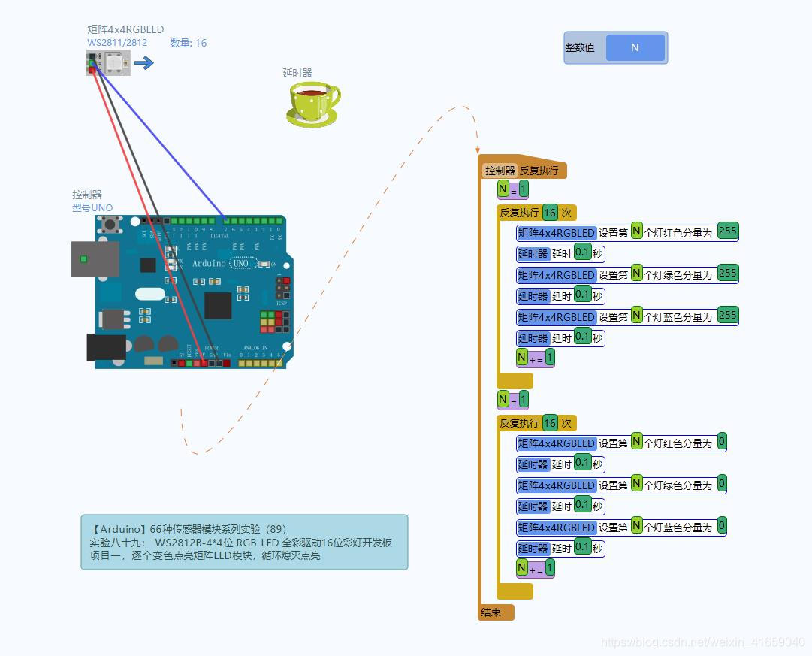The width and height of the screenshot is (812, 656).
Task: Select the 反复执行 loop header above the 255 blocks
Action: (x=536, y=213)
